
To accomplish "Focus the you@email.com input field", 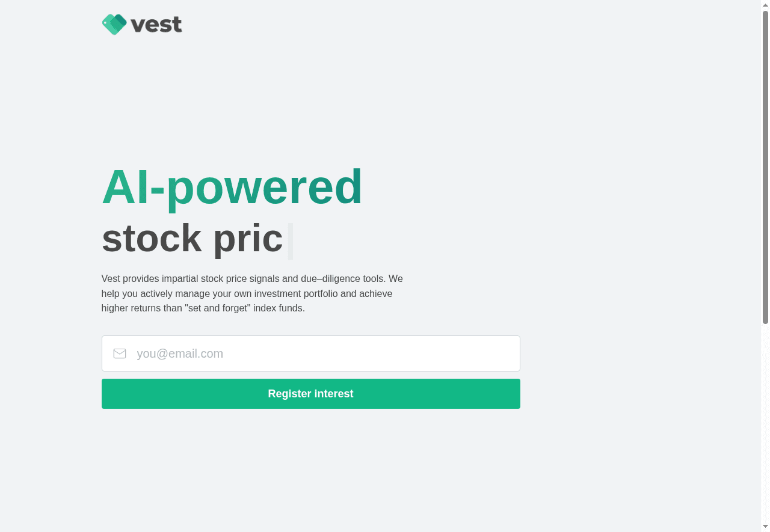I will pyautogui.click(x=325, y=353).
